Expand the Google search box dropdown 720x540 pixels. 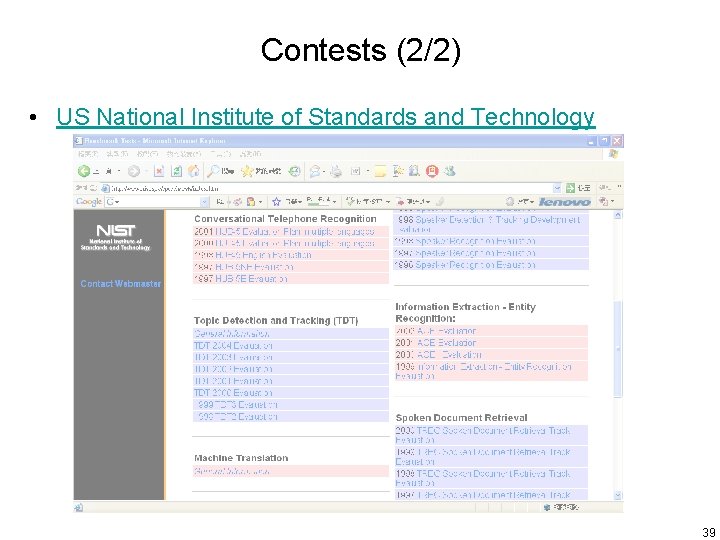pos(204,202)
